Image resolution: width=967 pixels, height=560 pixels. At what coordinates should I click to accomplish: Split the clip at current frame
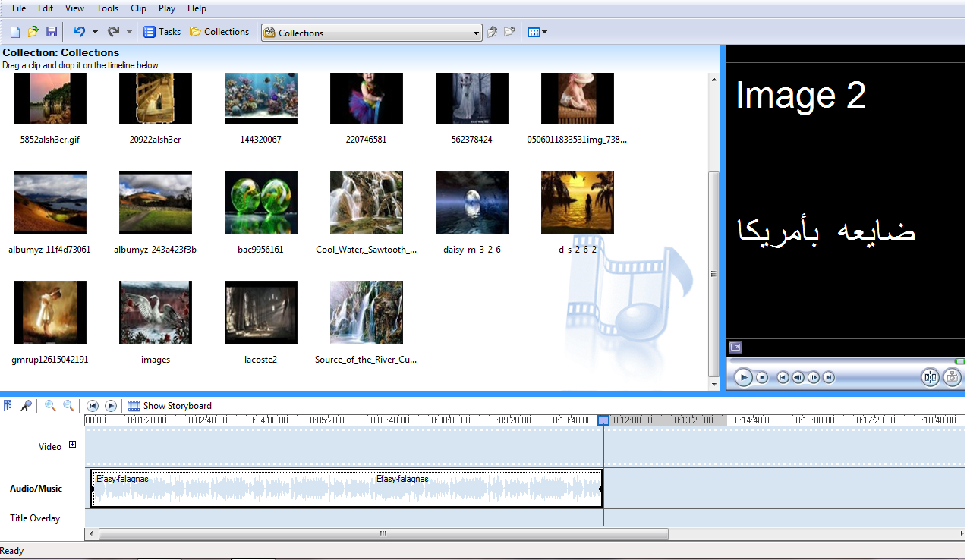coord(930,377)
